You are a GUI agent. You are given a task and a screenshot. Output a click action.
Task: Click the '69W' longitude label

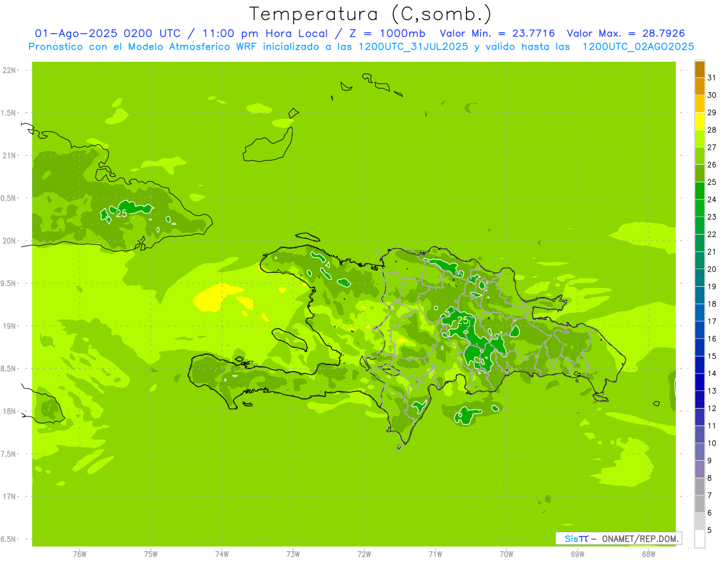pyautogui.click(x=578, y=554)
